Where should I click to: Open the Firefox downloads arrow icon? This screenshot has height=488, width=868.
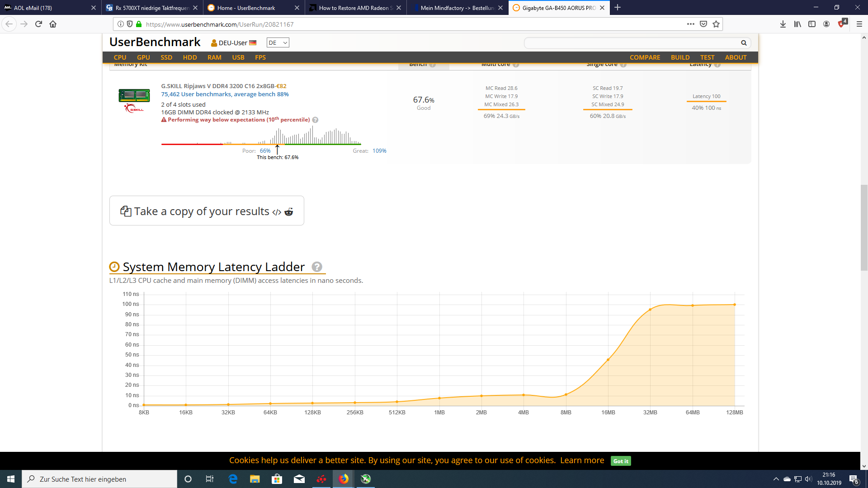[783, 24]
